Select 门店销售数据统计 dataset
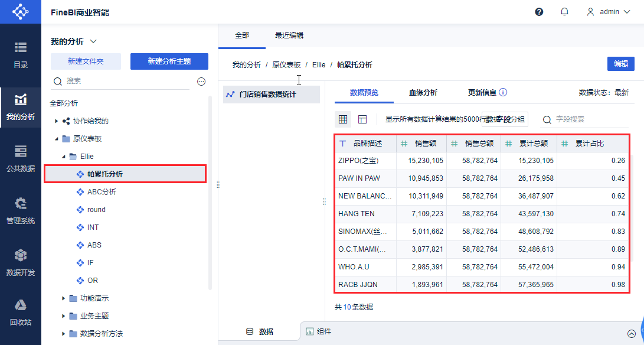The width and height of the screenshot is (644, 345). pyautogui.click(x=272, y=94)
